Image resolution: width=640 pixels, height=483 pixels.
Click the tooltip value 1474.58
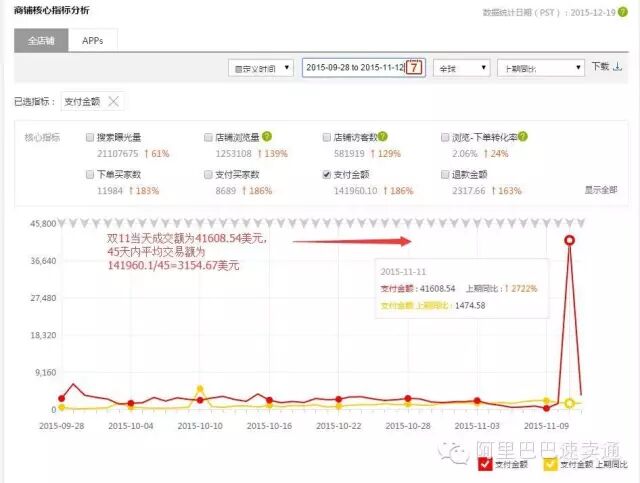[x=470, y=305]
